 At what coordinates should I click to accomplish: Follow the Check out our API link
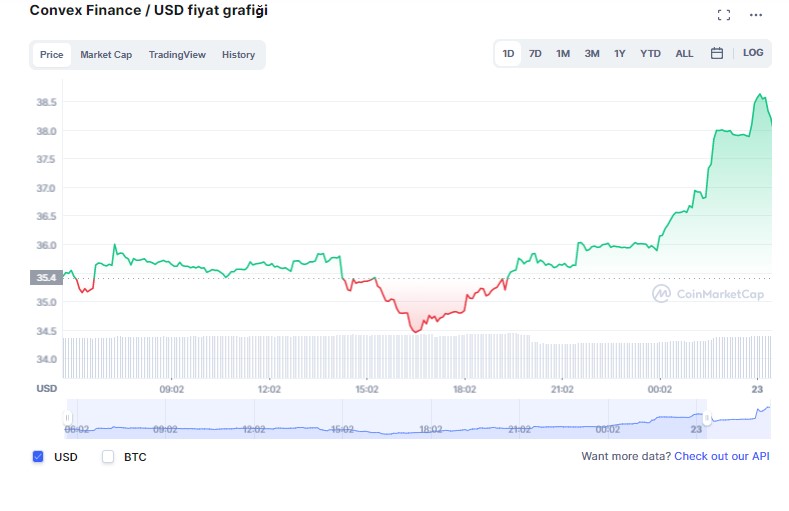[722, 456]
